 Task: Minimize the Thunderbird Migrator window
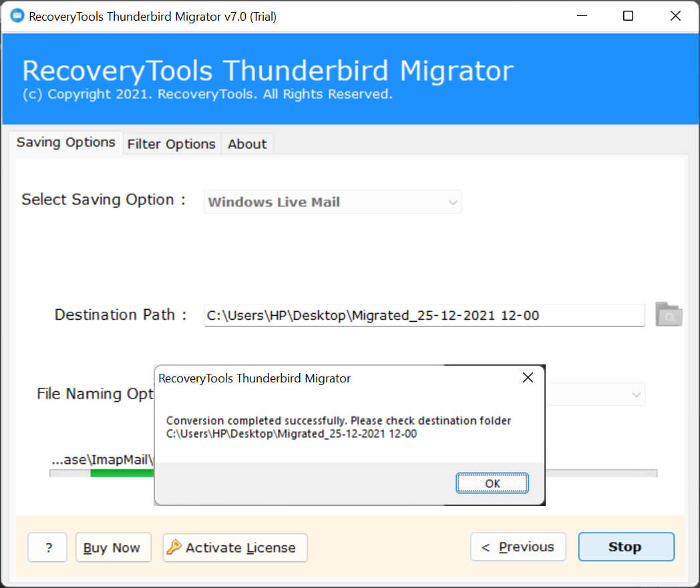coord(582,15)
